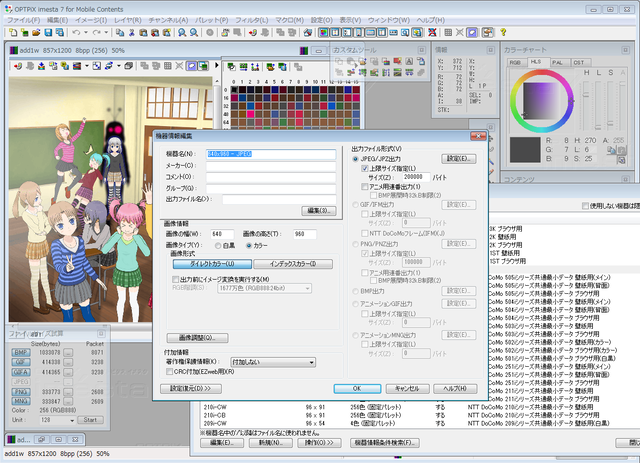Select the Animation GIF output radio button
The width and height of the screenshot is (640, 463).
click(x=356, y=304)
